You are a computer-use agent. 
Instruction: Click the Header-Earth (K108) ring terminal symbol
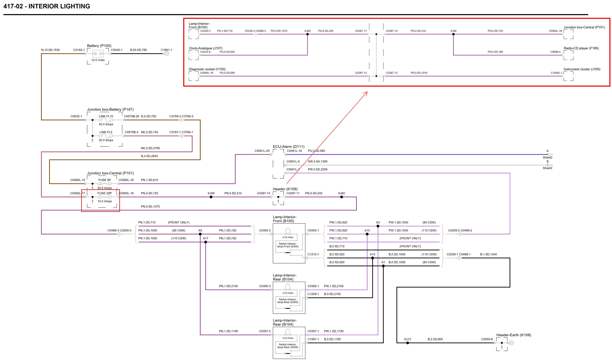[x=511, y=343]
